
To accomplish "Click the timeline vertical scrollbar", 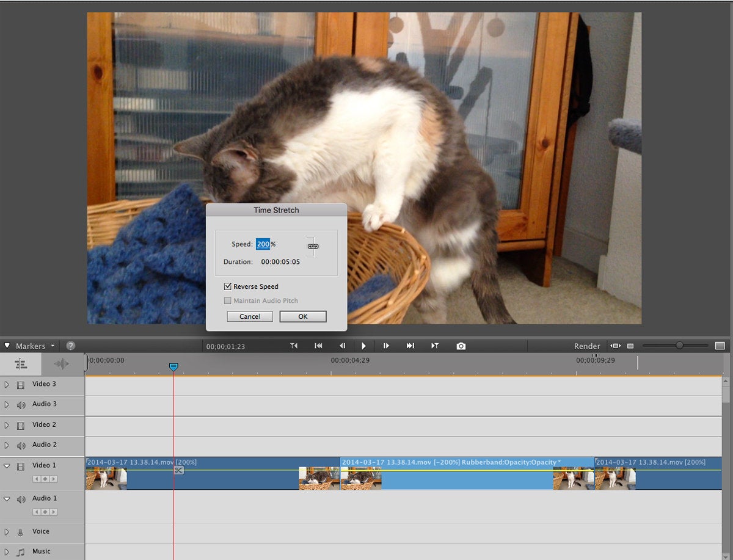I will (727, 467).
